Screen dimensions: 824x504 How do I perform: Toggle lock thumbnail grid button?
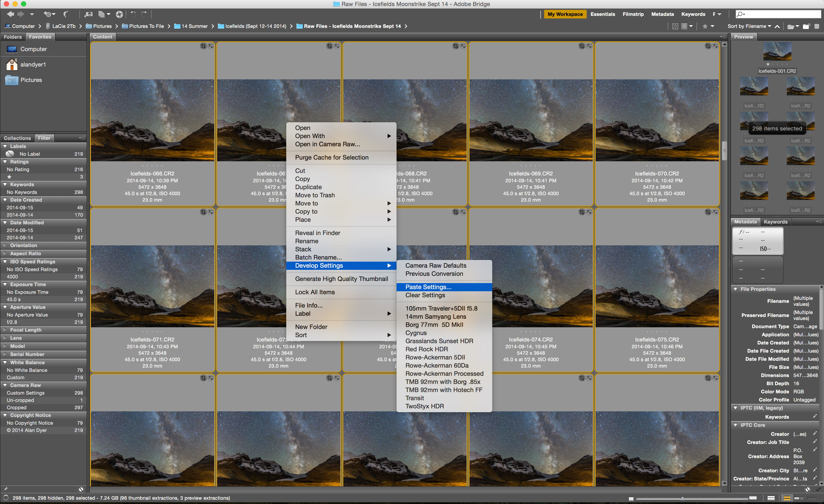coord(771,498)
